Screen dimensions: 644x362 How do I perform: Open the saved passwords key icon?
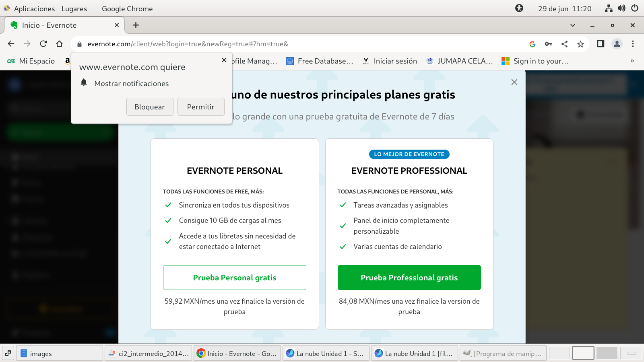(x=548, y=44)
